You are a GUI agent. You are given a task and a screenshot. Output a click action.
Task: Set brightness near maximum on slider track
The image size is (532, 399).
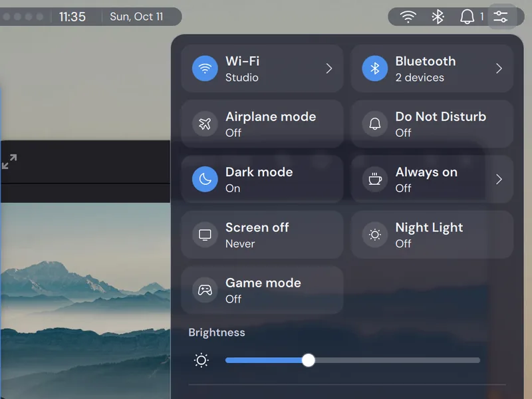tap(473, 360)
